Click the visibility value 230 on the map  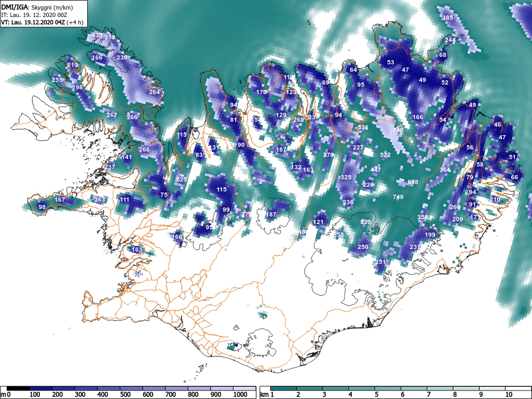click(x=122, y=57)
